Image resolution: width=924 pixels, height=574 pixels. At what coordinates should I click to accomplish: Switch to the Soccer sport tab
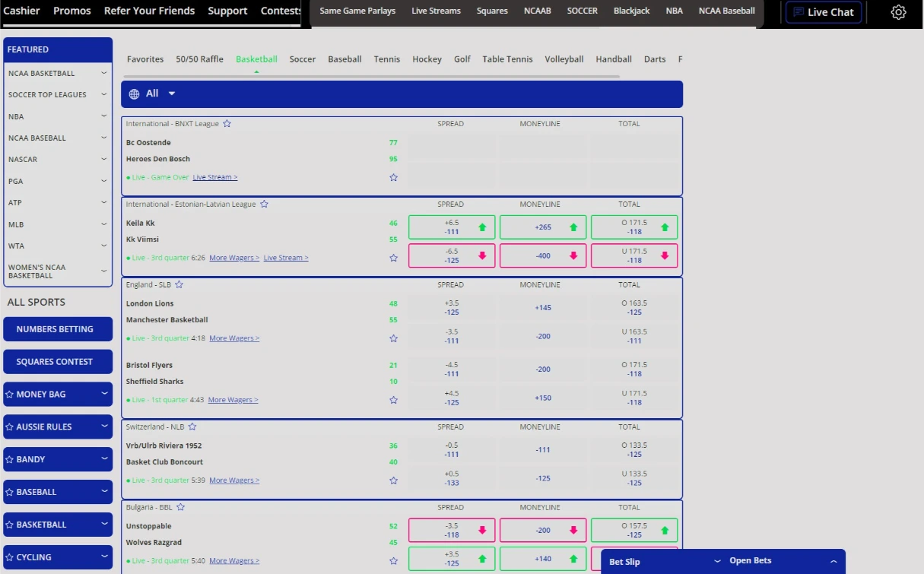point(302,59)
